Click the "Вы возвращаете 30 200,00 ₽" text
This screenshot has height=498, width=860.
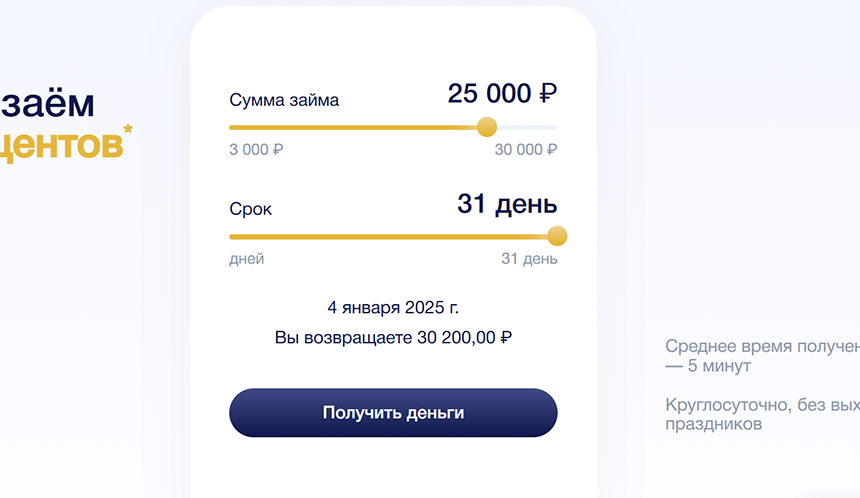tap(393, 338)
